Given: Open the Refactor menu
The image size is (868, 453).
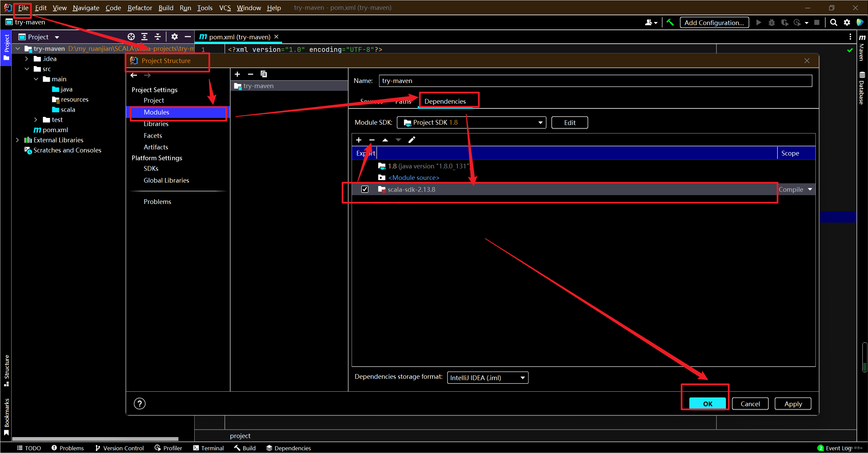Looking at the screenshot, I should (139, 8).
